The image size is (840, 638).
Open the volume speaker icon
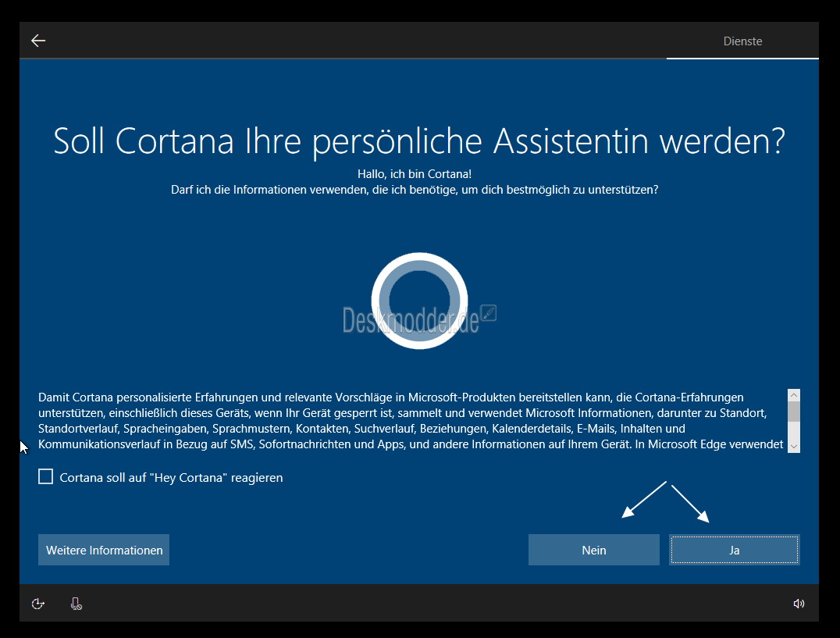[x=798, y=603]
